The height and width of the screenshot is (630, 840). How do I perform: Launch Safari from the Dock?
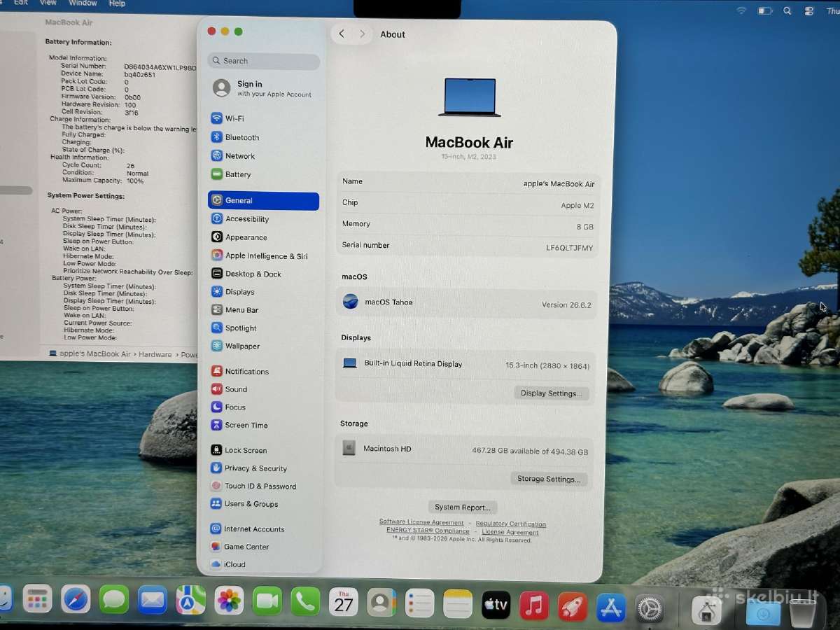tap(76, 600)
